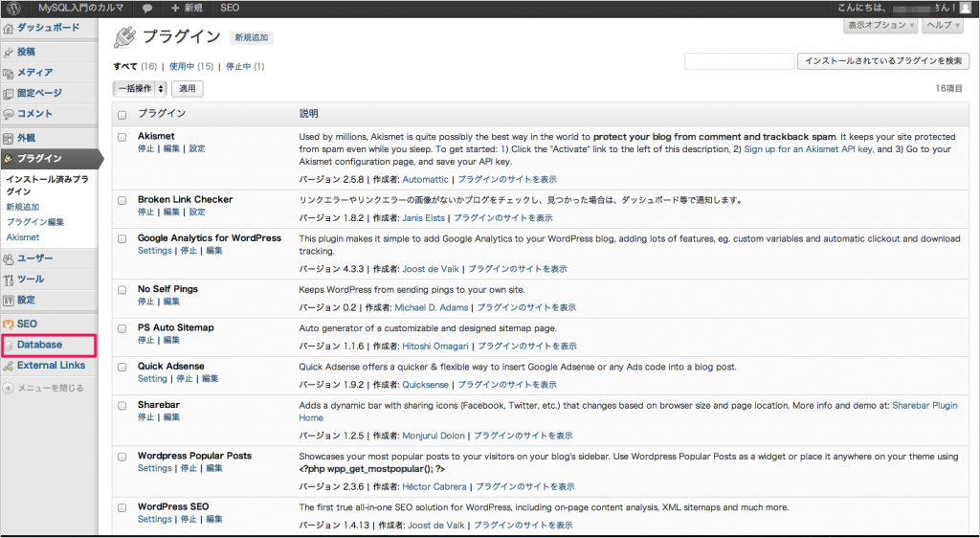Click the ツール tools icon in sidebar
Viewport: 980px width, 538px height.
tap(8, 280)
